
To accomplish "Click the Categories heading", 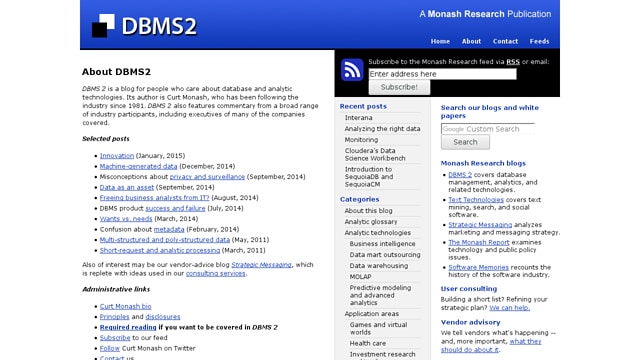I will [x=359, y=199].
